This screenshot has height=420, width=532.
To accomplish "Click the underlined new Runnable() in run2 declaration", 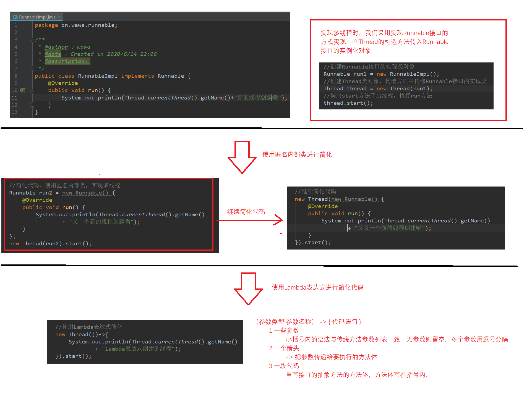I will coord(85,193).
